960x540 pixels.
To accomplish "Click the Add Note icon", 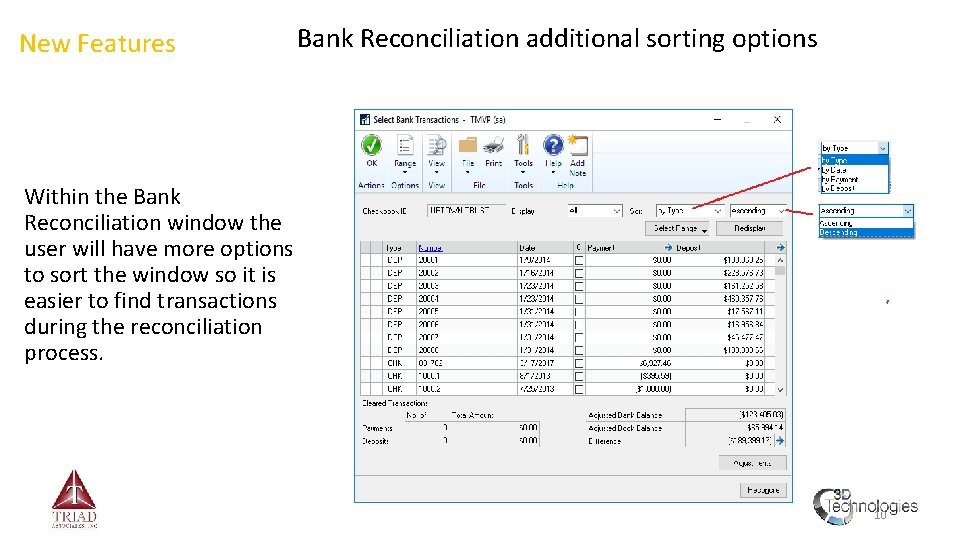I will click(577, 146).
